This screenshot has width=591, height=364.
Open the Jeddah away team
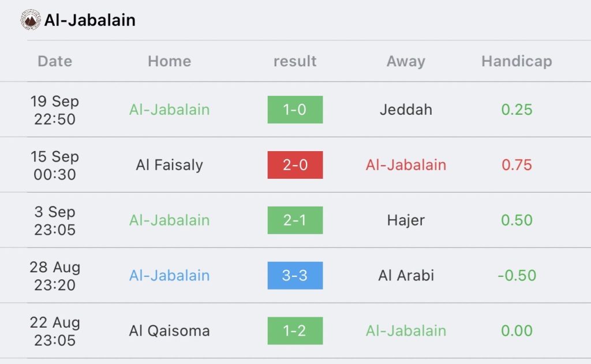[406, 110]
